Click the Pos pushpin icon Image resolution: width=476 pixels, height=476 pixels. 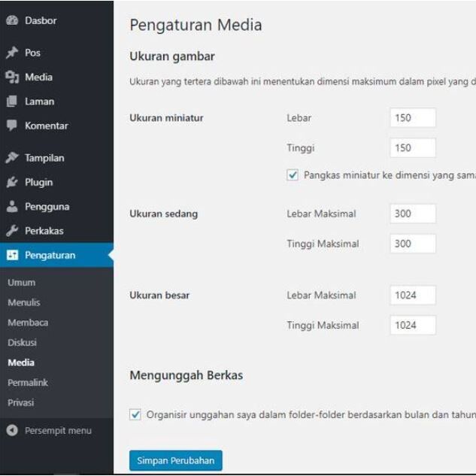[x=12, y=53]
